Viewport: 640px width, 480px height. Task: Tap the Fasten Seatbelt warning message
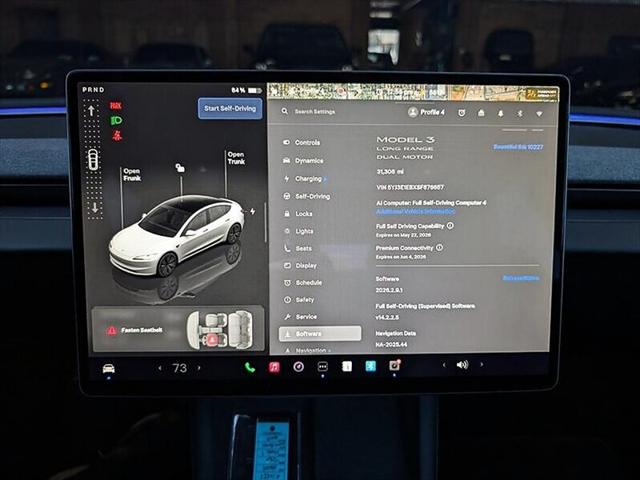click(x=136, y=330)
